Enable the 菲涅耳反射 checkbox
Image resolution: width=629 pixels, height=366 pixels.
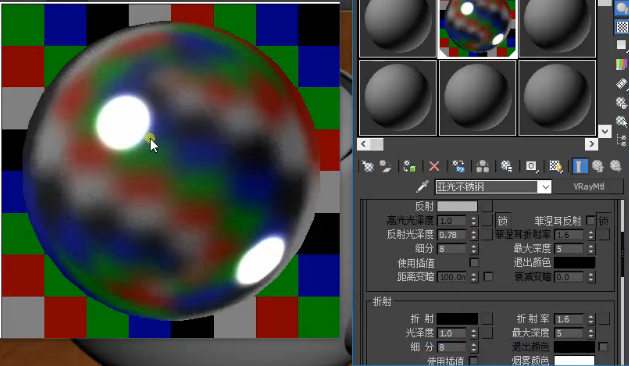pos(590,220)
